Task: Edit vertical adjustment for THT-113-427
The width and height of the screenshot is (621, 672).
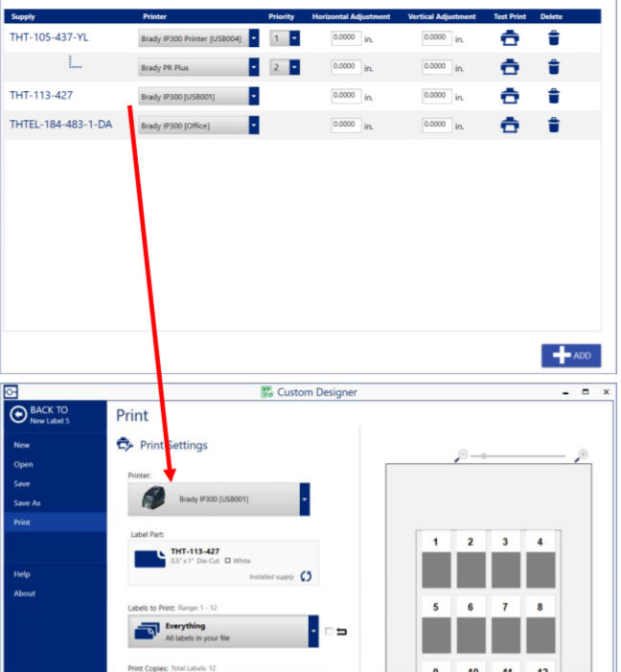Action: [437, 96]
